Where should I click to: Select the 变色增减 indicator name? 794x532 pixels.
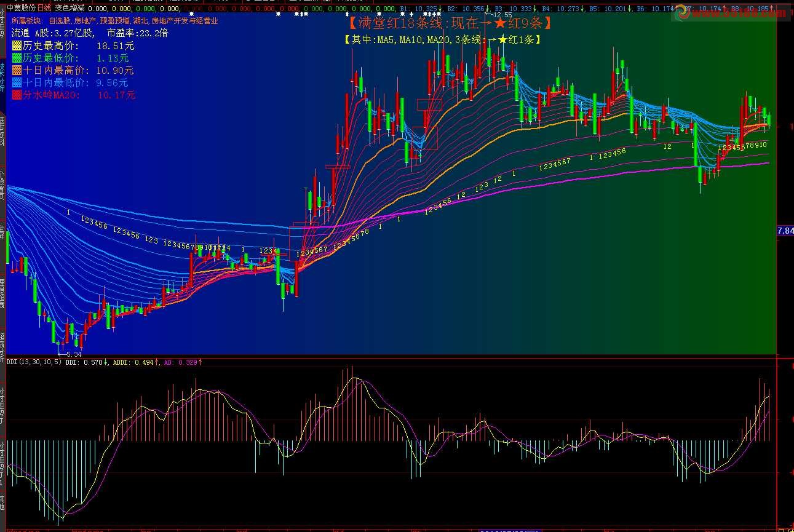pos(69,8)
